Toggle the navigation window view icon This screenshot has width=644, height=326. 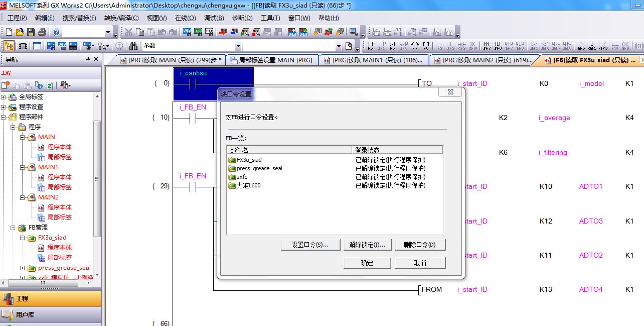(x=9, y=46)
